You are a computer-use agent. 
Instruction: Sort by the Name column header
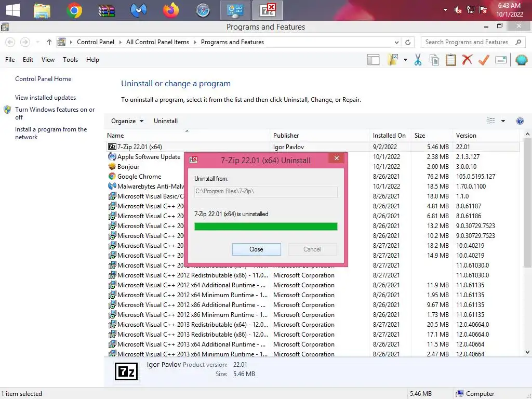[188, 136]
